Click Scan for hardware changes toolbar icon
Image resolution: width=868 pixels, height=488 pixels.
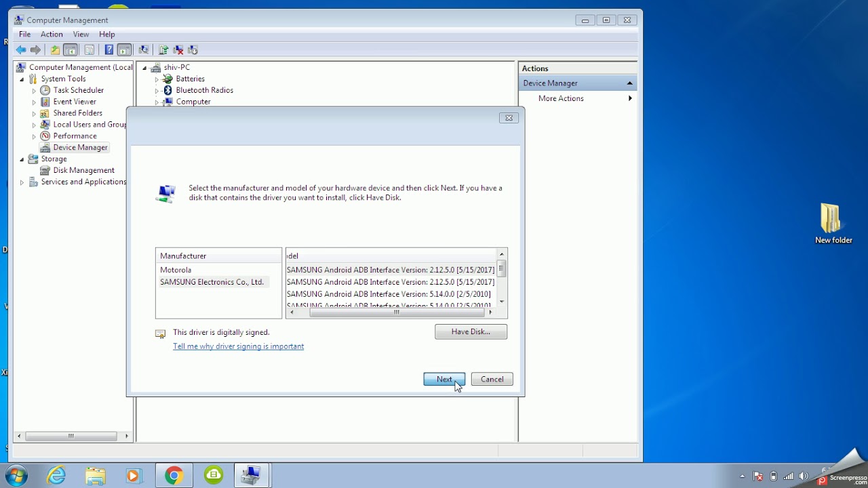pos(143,49)
